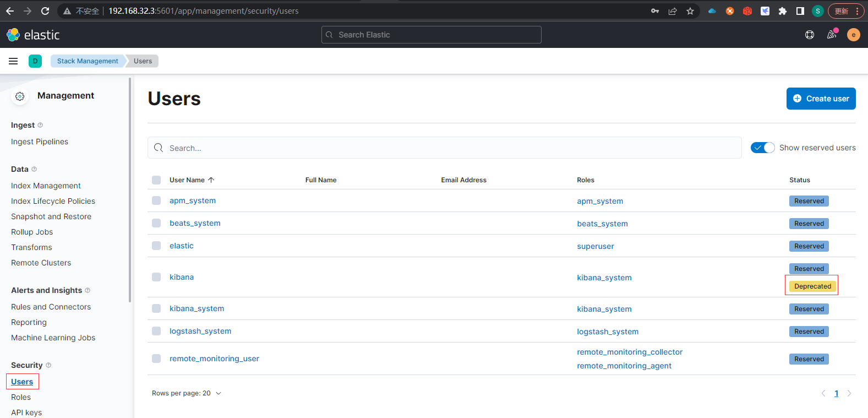Open the superuser role link

596,246
